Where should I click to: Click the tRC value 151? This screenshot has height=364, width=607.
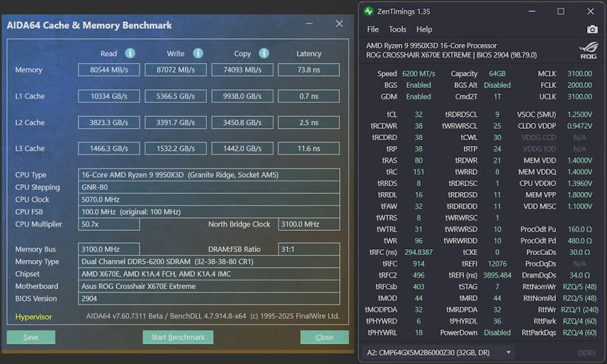(x=419, y=172)
